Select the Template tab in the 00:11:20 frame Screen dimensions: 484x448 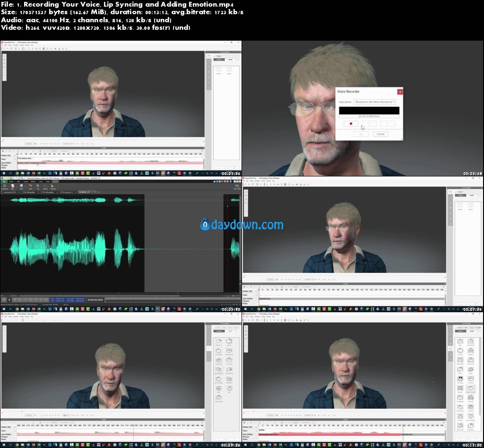460,331
